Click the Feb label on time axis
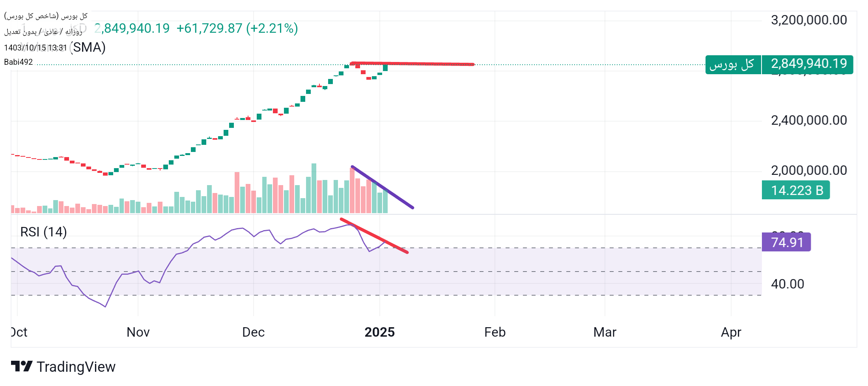868x386 pixels. point(495,332)
